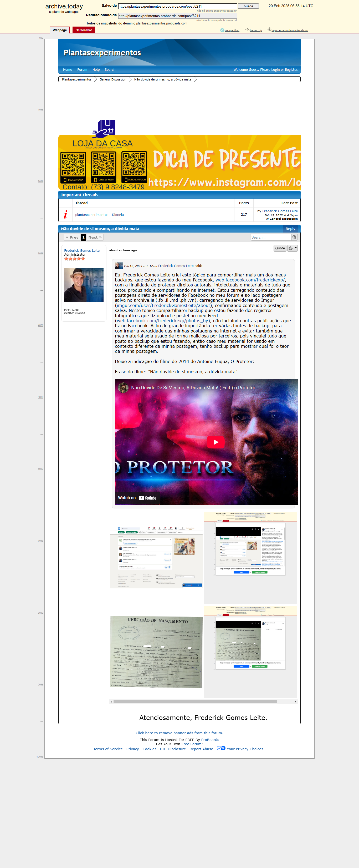Click the Quote button
Image resolution: width=359 pixels, height=868 pixels.
pyautogui.click(x=280, y=248)
